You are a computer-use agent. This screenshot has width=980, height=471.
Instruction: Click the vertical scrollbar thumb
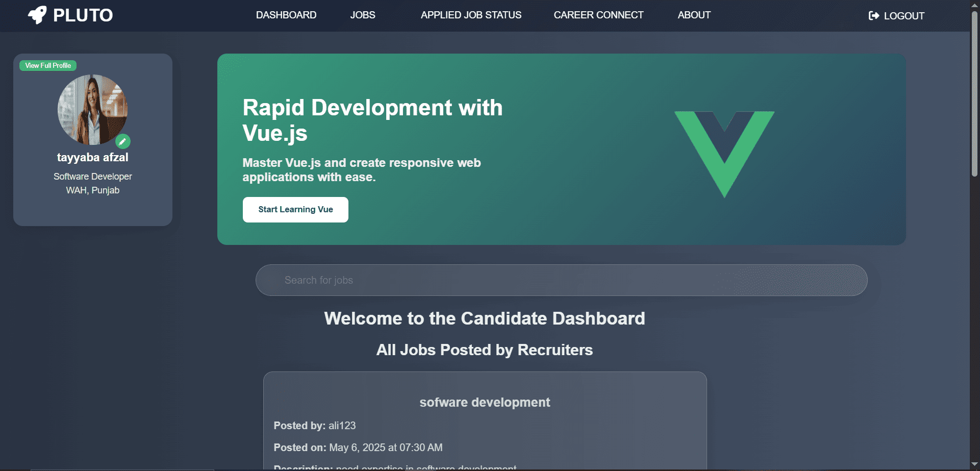974,94
